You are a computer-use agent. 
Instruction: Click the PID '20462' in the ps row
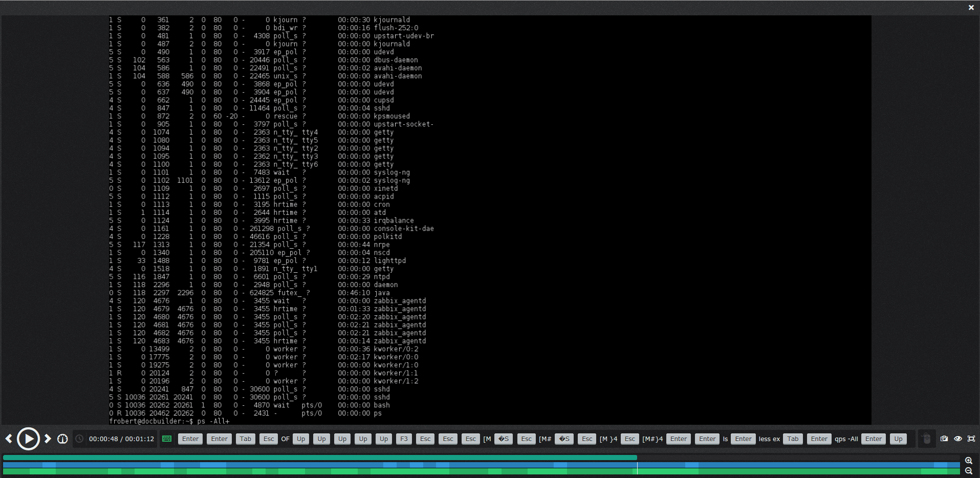tap(159, 413)
